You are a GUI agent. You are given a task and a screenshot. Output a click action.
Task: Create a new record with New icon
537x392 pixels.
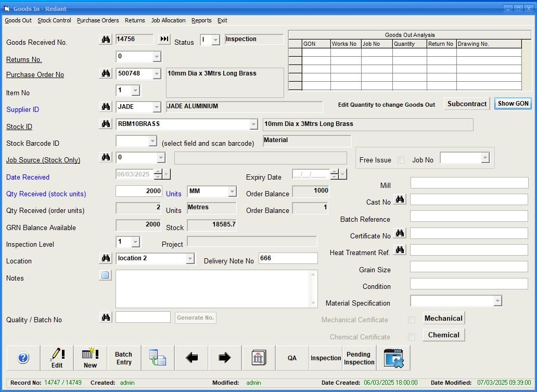click(x=90, y=358)
